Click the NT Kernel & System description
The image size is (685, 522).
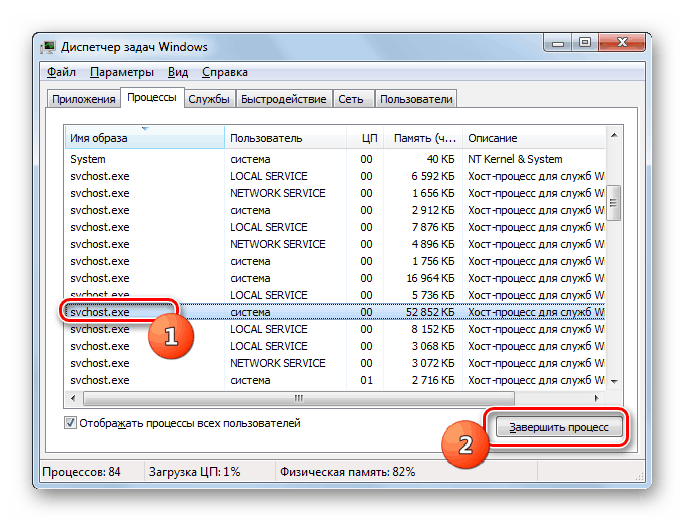[515, 159]
